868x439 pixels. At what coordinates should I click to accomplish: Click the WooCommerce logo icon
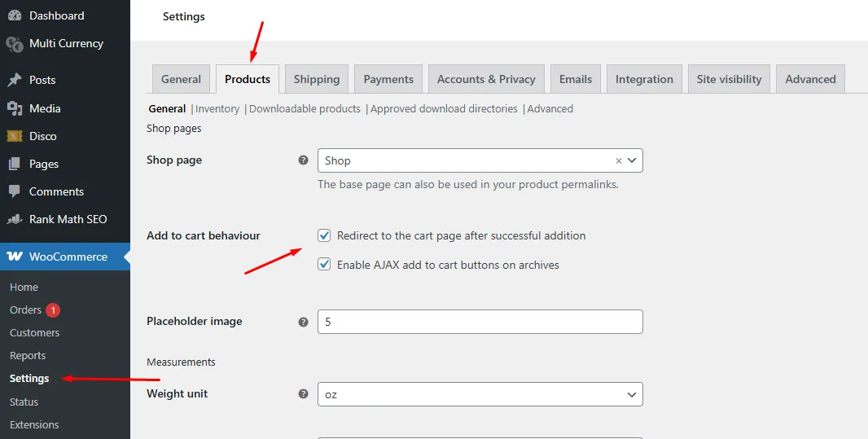(15, 257)
